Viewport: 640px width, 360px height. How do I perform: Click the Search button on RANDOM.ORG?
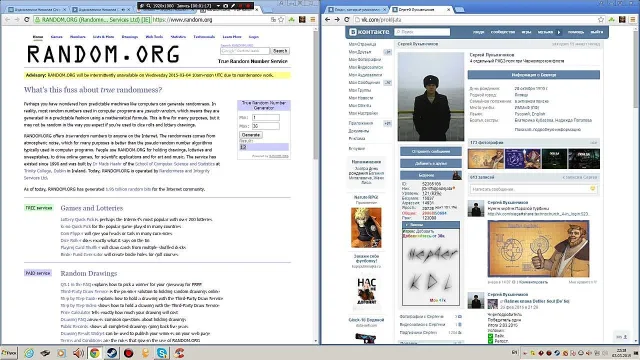pyautogui.click(x=280, y=51)
